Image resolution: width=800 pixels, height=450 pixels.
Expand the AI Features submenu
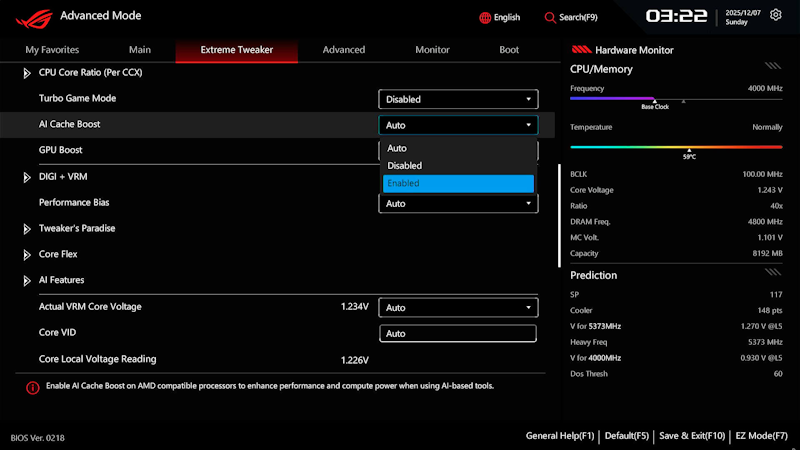(x=27, y=281)
